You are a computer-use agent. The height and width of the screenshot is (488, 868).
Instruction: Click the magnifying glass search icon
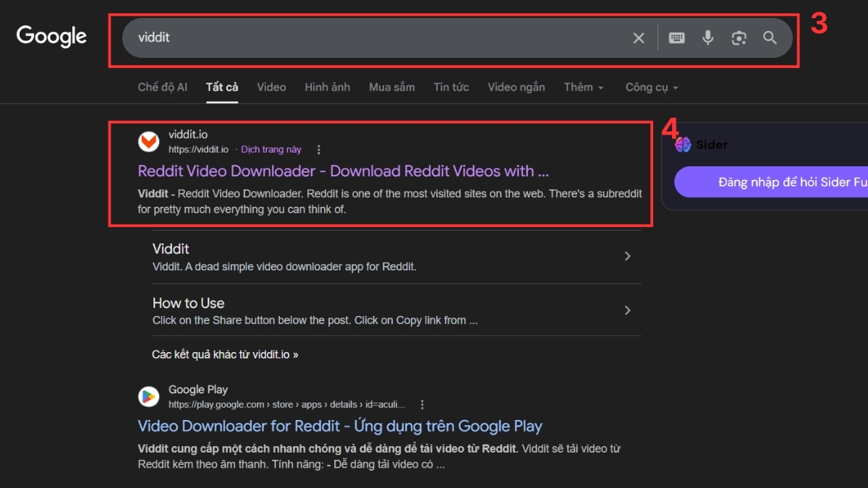click(x=770, y=38)
